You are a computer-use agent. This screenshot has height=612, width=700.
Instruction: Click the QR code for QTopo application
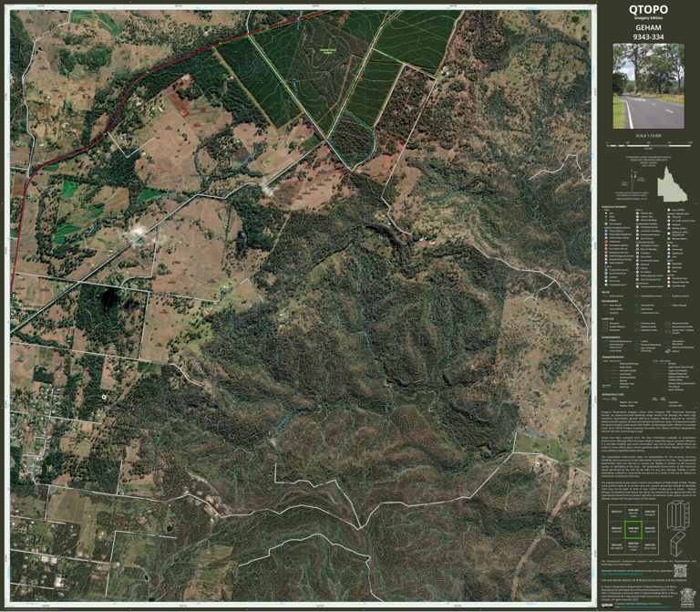point(680,571)
